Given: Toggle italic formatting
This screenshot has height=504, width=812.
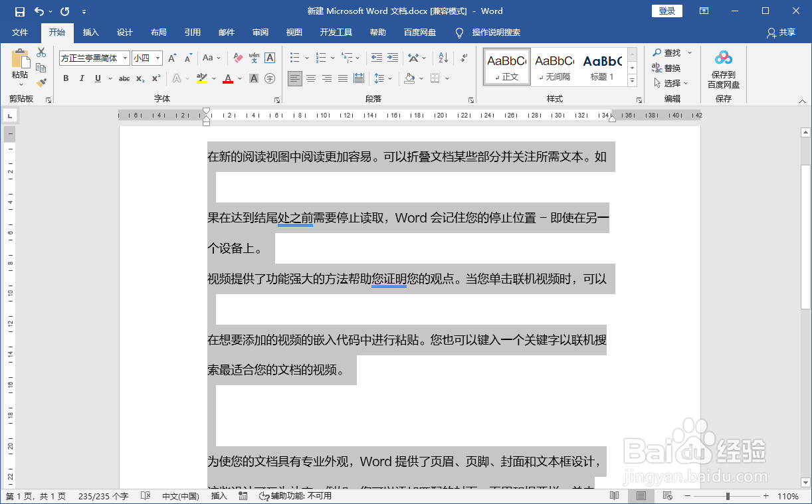Looking at the screenshot, I should click(x=82, y=78).
